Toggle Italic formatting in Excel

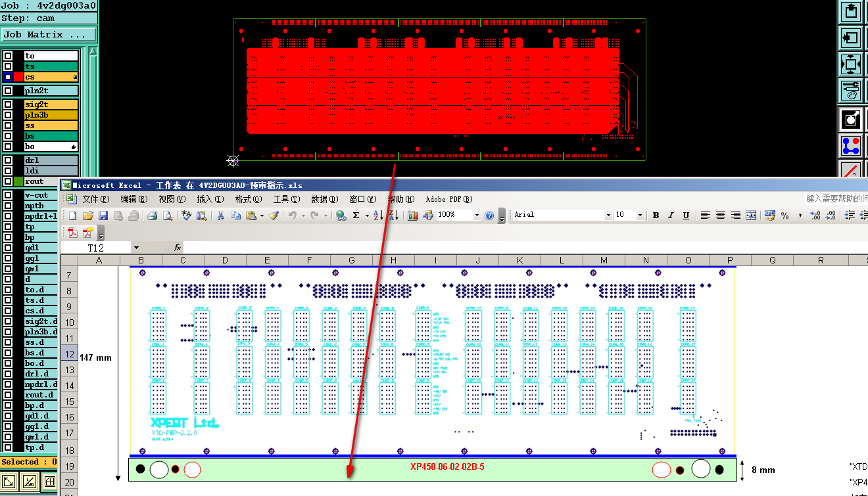[x=671, y=215]
